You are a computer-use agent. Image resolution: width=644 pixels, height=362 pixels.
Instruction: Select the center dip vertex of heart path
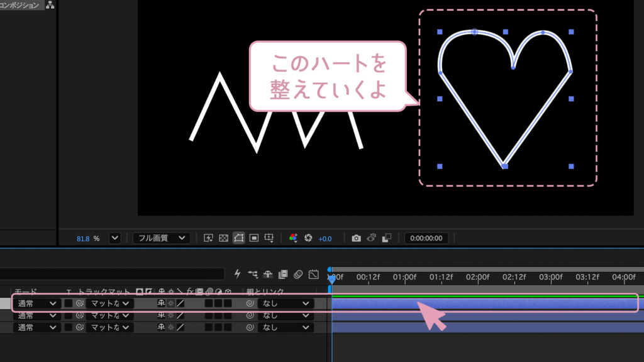(x=513, y=67)
